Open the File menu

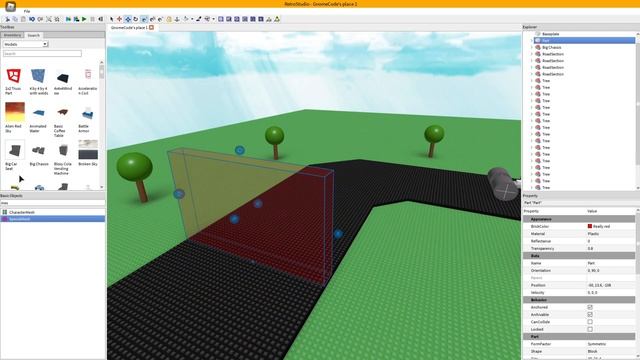click(x=27, y=11)
